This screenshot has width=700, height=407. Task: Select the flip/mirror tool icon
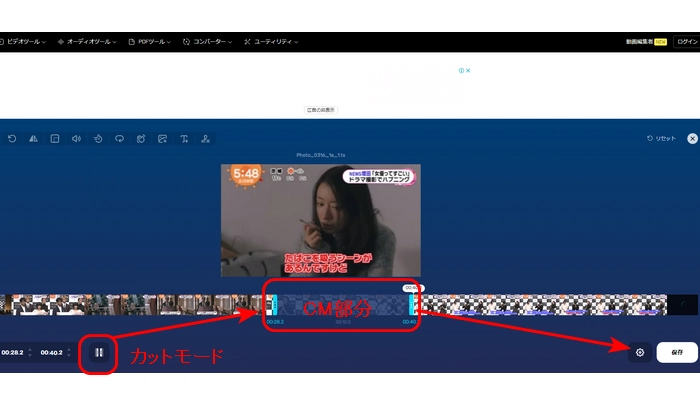[33, 139]
